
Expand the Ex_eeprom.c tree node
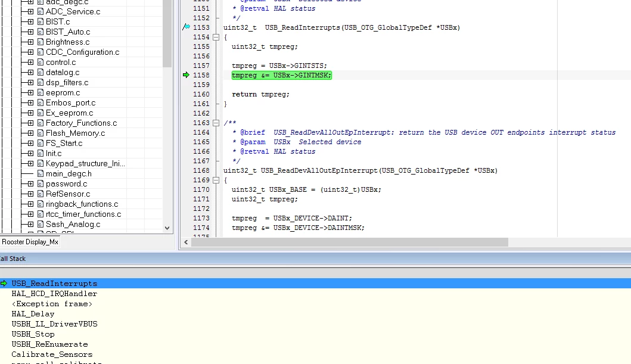tap(30, 113)
